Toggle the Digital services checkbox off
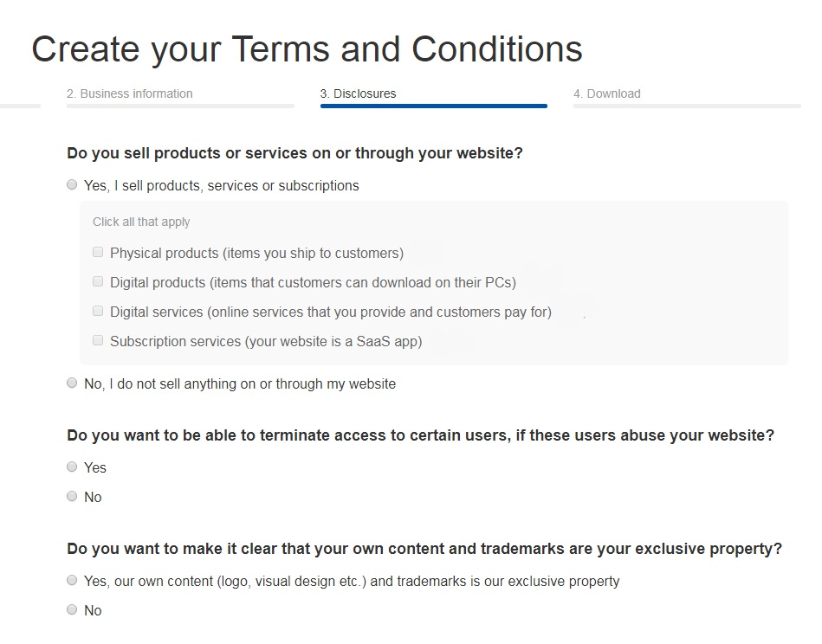This screenshot has height=644, width=822. pos(98,310)
